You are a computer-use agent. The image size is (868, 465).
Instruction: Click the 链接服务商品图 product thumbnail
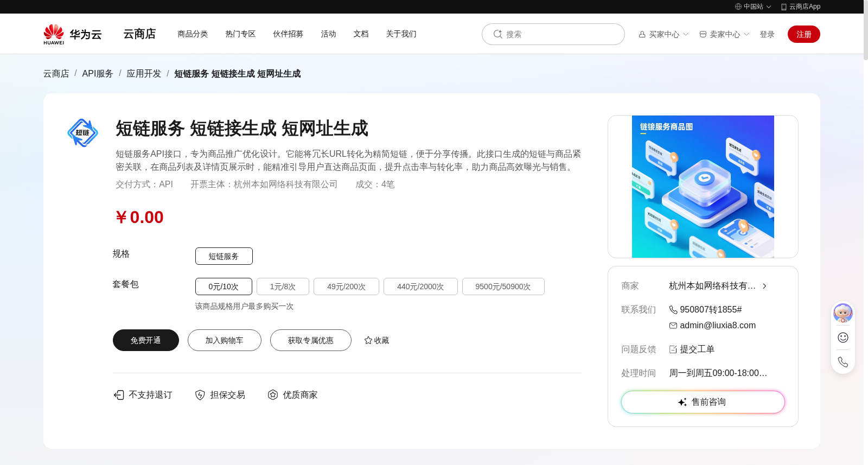pos(703,187)
